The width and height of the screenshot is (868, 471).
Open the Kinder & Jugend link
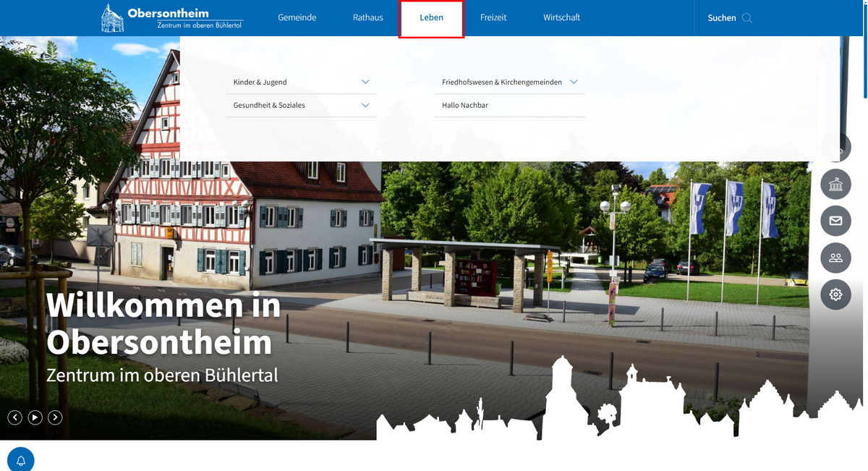260,82
